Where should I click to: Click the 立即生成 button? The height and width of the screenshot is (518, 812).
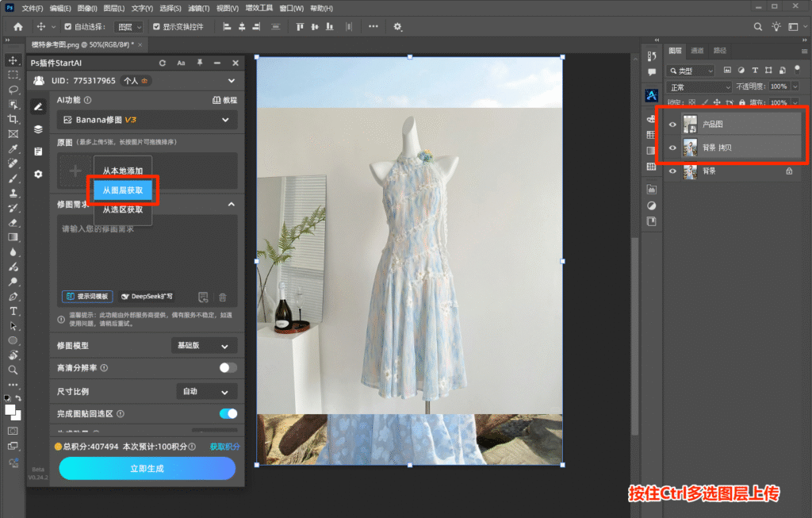click(x=147, y=468)
